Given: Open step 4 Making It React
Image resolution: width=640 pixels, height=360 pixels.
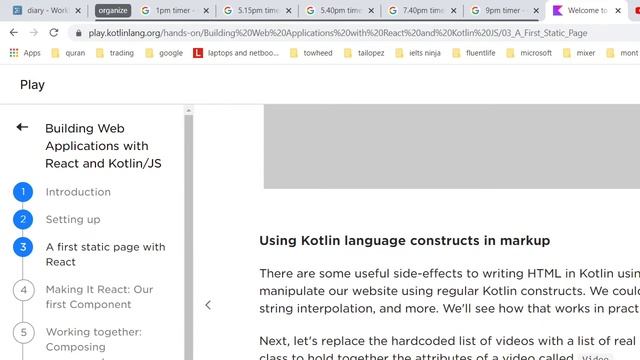Looking at the screenshot, I should click(x=100, y=297).
